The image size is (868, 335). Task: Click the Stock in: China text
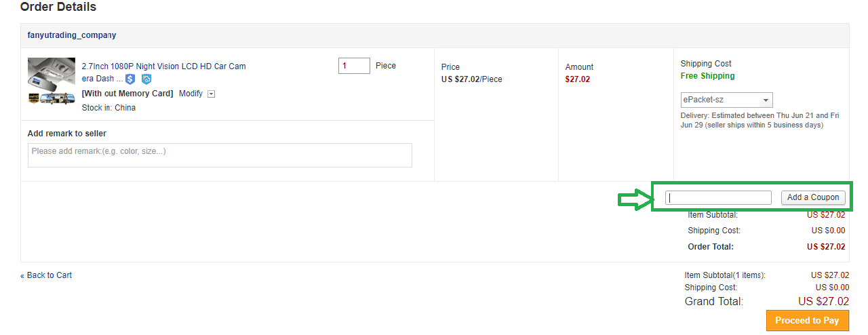pyautogui.click(x=108, y=108)
